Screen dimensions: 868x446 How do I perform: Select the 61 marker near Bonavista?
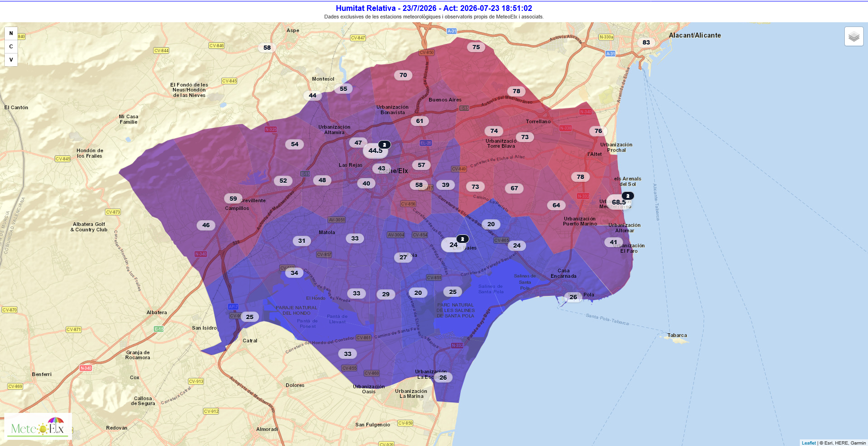click(420, 121)
